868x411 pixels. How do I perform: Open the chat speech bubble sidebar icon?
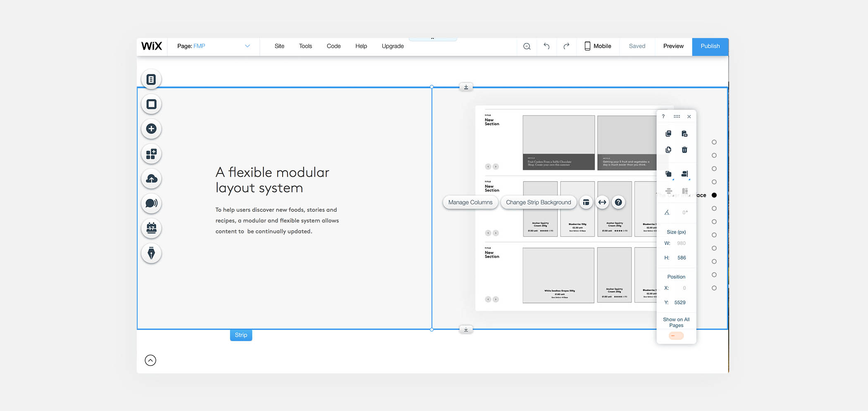(151, 203)
